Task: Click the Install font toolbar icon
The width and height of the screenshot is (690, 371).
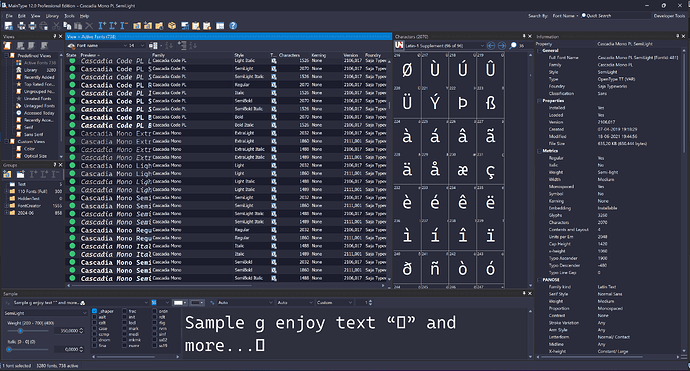Action: [x=102, y=26]
